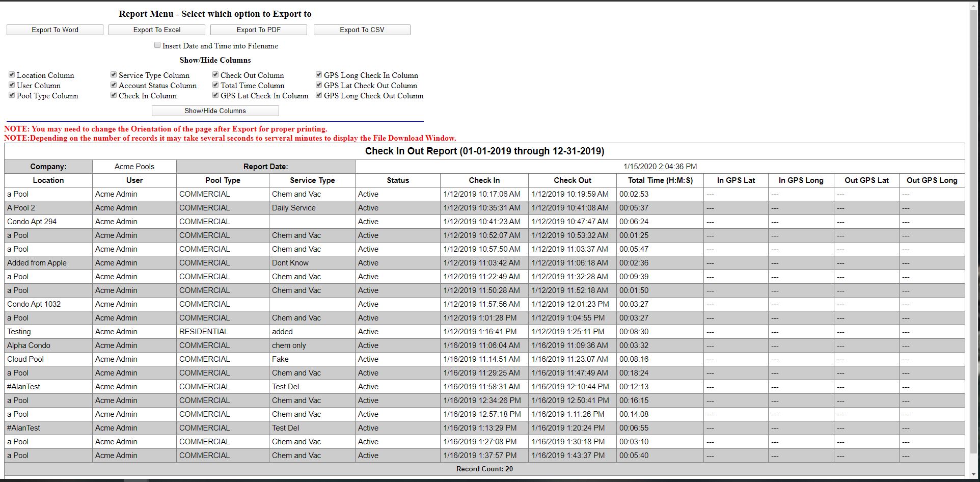Toggle GPS Long Check Out Column checkbox
The height and width of the screenshot is (482, 980).
319,95
